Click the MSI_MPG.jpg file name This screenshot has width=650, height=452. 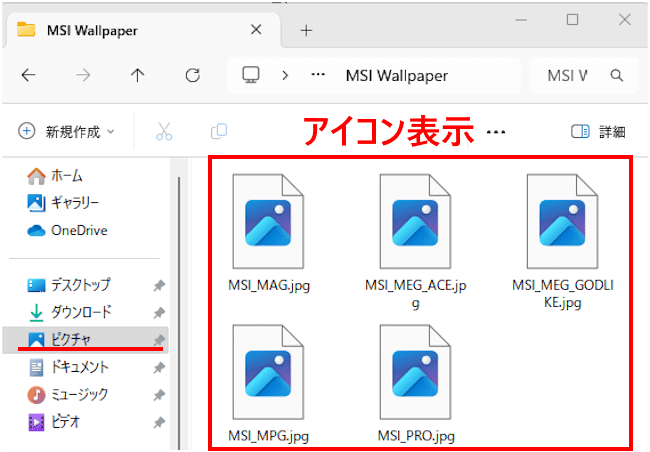[269, 436]
